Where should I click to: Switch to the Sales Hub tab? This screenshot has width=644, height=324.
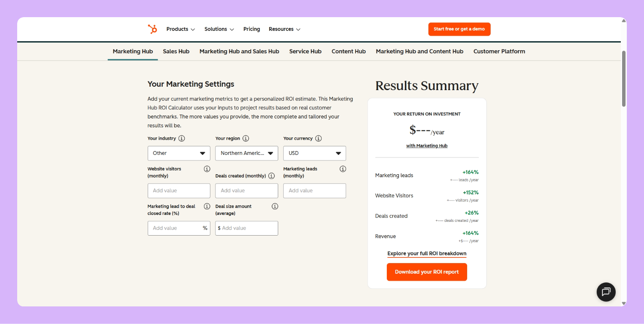coord(176,51)
